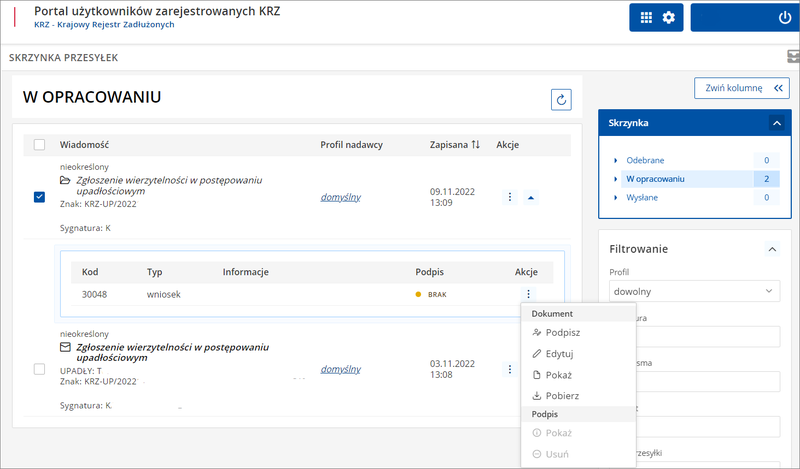Choose Pobierz from the document menu
The image size is (800, 469).
click(562, 396)
